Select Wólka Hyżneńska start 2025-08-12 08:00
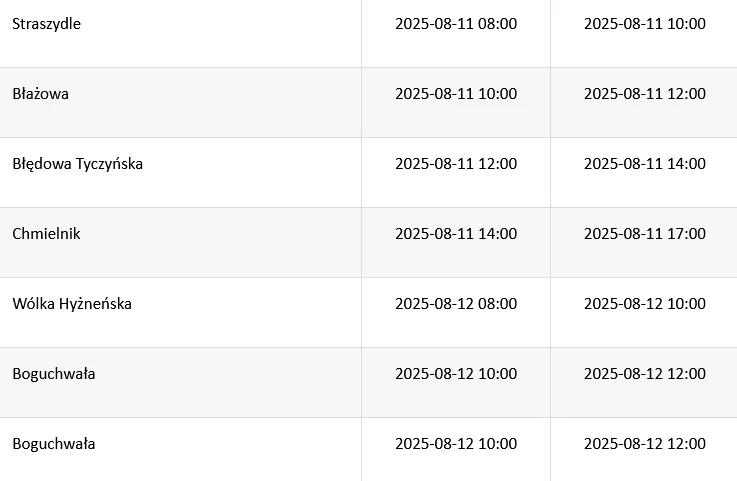 [x=456, y=304]
